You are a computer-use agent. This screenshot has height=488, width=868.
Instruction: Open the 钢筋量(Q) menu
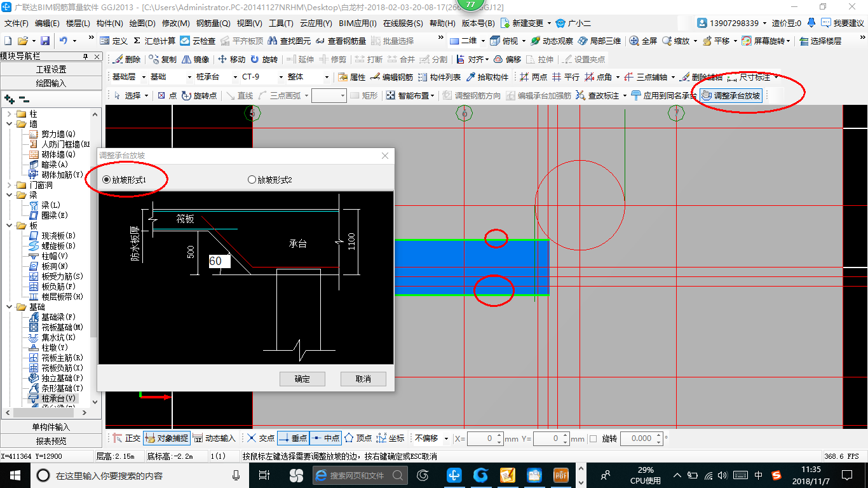coord(213,24)
